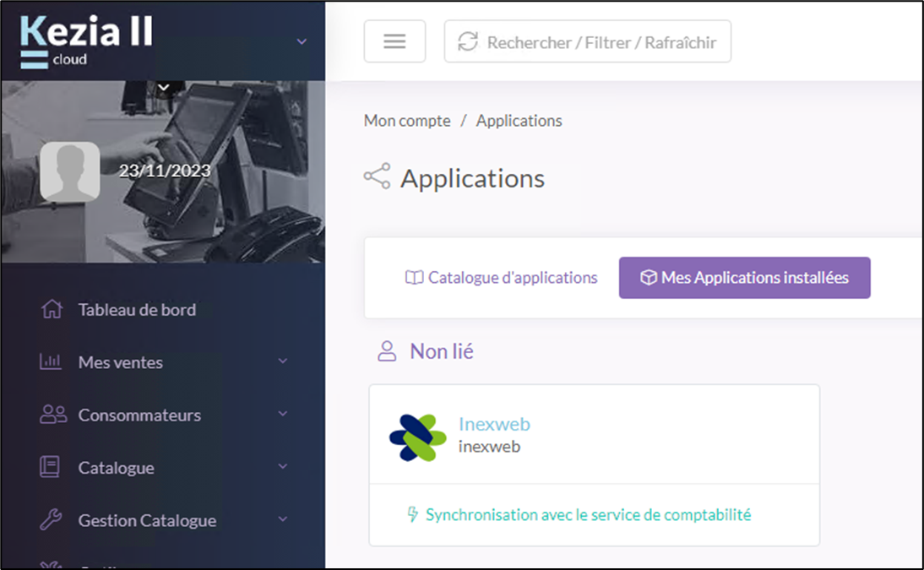This screenshot has height=570, width=924.
Task: Expand the Gestion Catalogue submenu chevron
Action: pos(283,519)
